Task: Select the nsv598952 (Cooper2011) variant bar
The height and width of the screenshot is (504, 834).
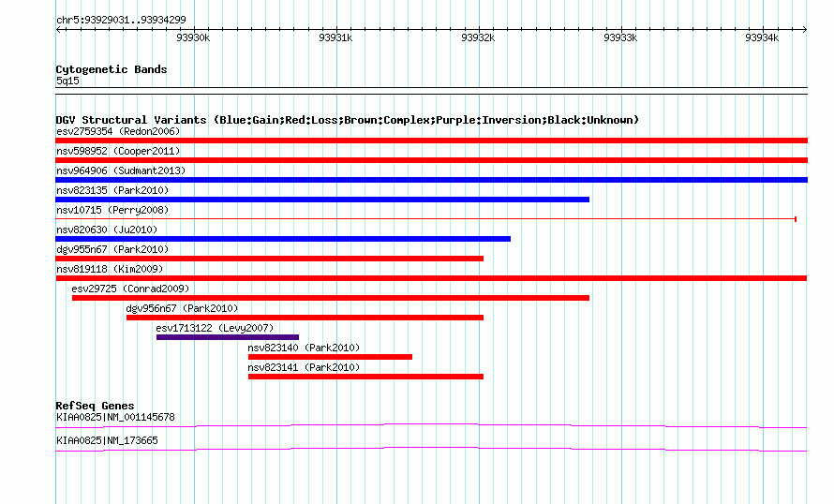Action: (431, 160)
